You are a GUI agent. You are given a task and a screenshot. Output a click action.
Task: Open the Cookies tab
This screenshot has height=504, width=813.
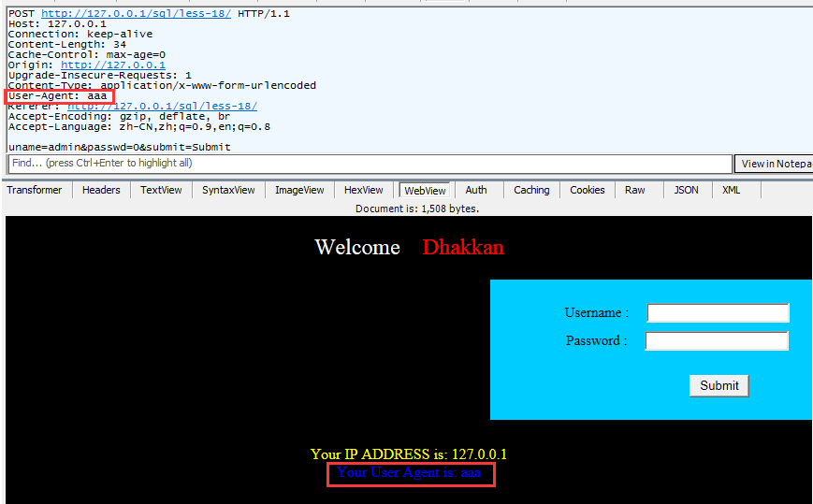click(x=587, y=190)
